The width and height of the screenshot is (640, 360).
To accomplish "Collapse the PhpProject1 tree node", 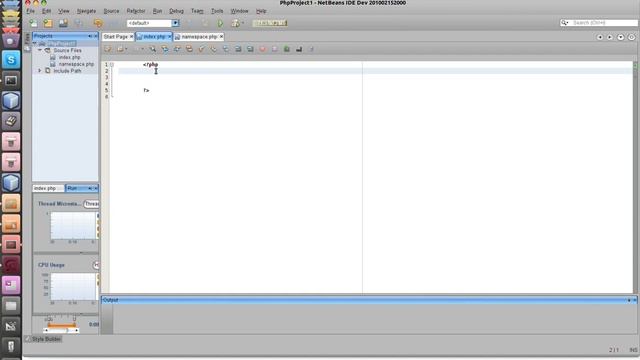I will (35, 44).
